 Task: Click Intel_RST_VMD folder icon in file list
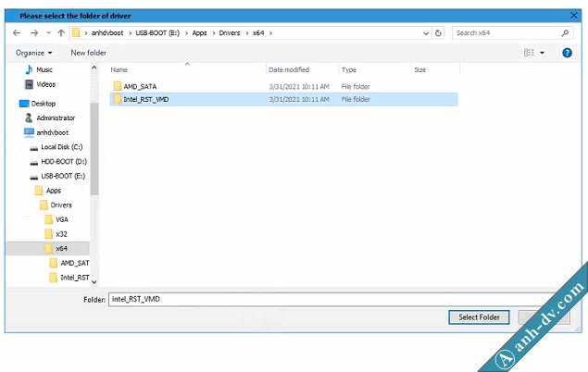[118, 99]
